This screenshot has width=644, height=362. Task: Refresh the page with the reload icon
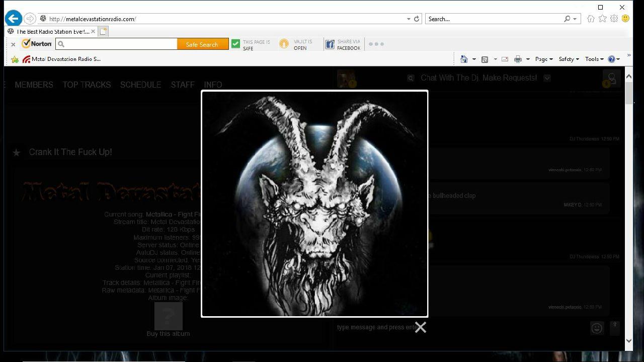tap(417, 19)
